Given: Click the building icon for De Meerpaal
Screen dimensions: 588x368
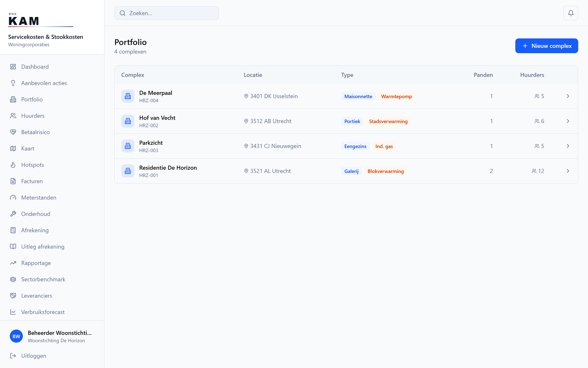Looking at the screenshot, I should 128,96.
